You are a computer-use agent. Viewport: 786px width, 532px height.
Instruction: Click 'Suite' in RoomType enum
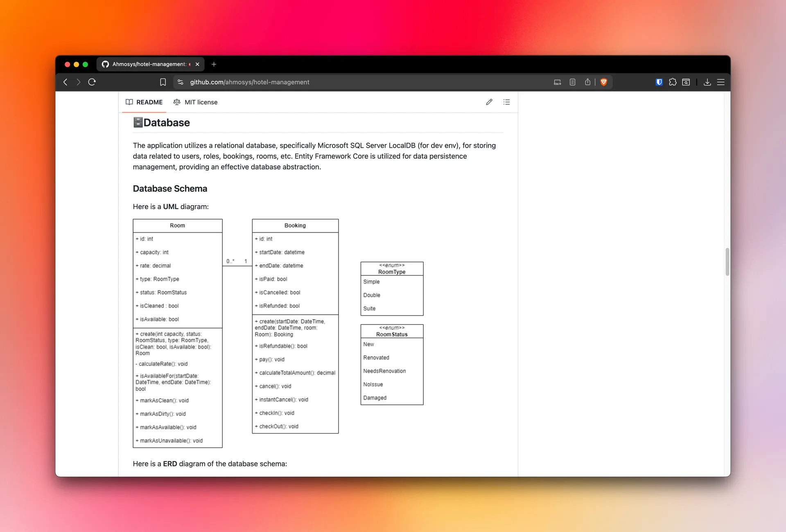tap(369, 309)
